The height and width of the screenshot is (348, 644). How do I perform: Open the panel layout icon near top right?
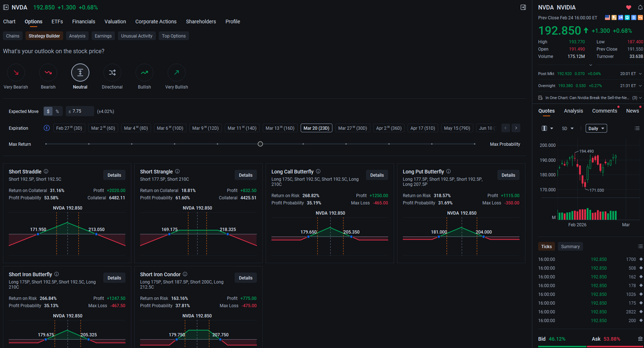[523, 8]
